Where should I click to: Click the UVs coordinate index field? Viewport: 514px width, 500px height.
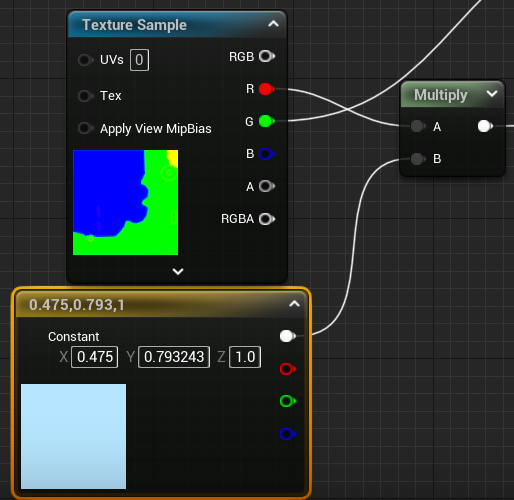click(x=139, y=60)
